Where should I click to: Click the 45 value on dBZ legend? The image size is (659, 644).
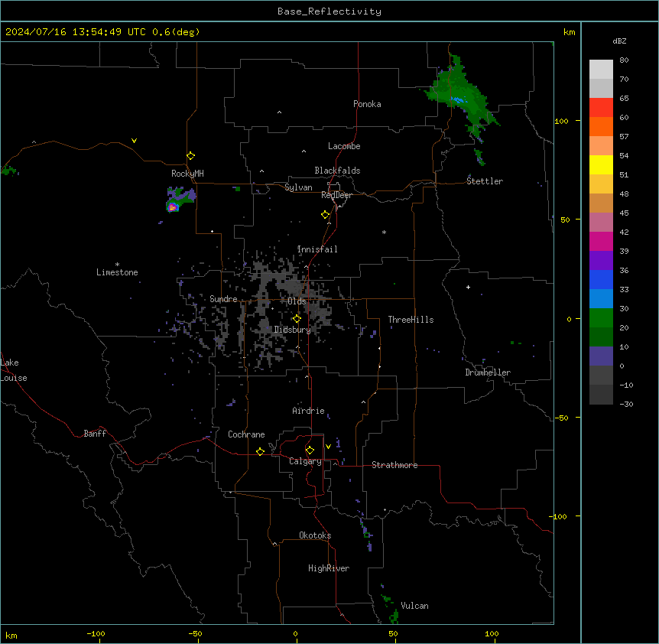tap(624, 213)
